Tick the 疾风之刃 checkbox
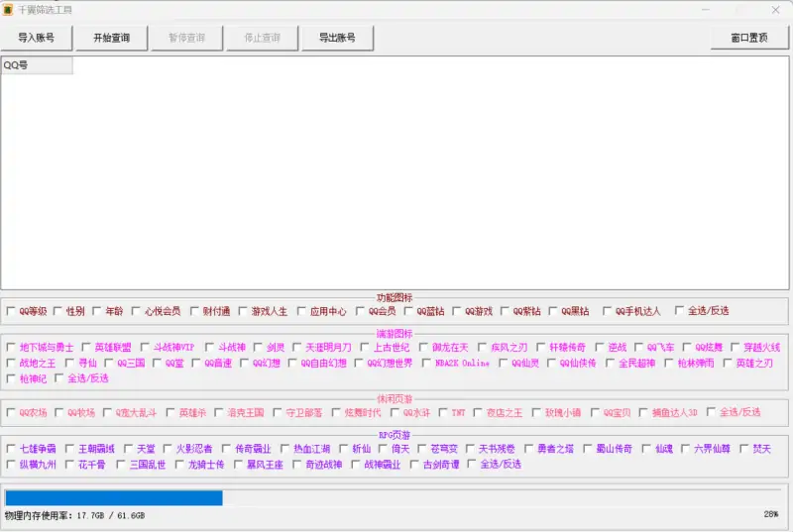Screen dimensions: 793x532 click(482, 347)
